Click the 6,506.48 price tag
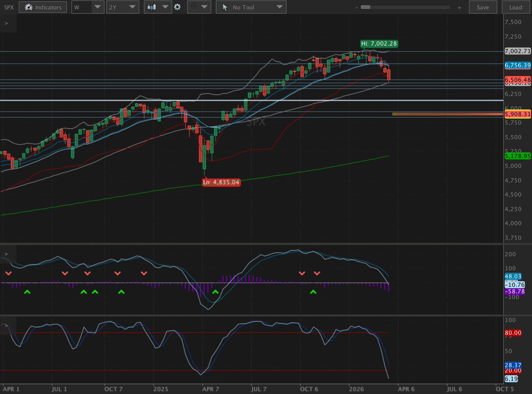 tap(518, 79)
